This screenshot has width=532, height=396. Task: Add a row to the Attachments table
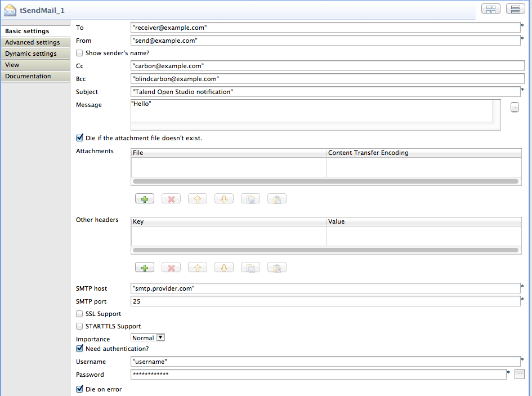point(145,199)
